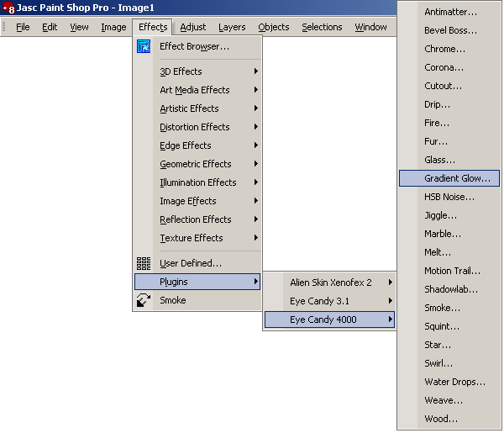Click the User Defined grid icon

click(x=144, y=263)
